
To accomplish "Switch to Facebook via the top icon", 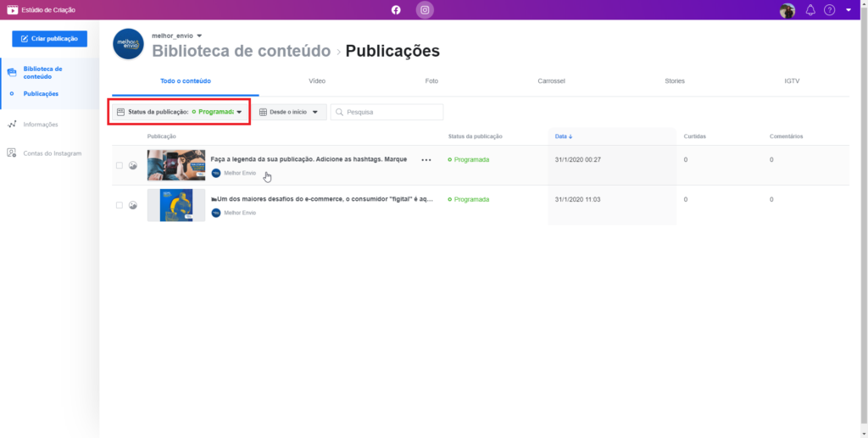I will 396,10.
